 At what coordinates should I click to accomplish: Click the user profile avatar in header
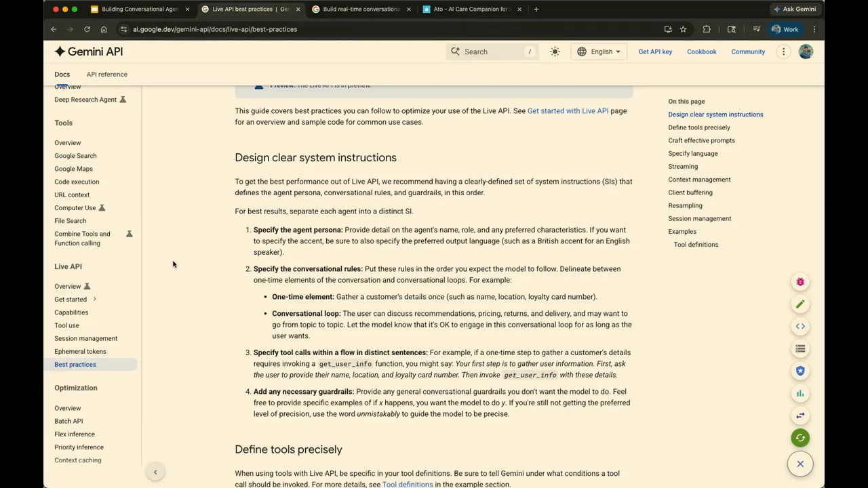[806, 52]
